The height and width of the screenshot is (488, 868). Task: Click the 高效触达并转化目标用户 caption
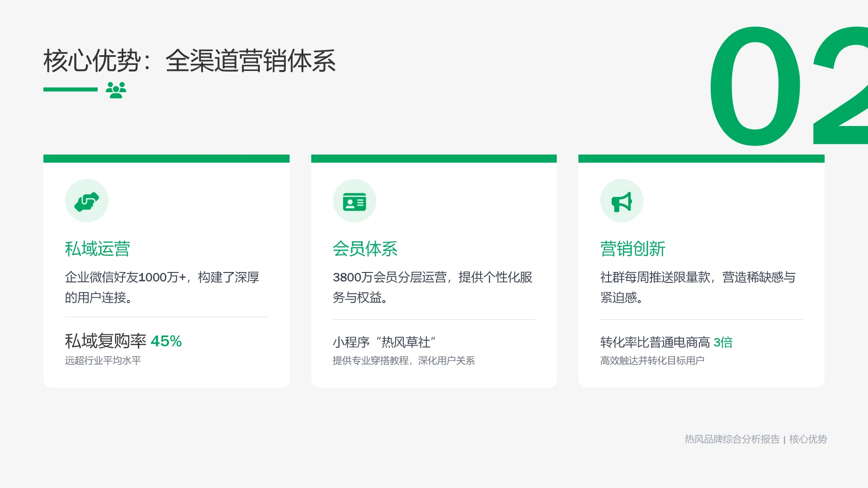[x=652, y=361]
